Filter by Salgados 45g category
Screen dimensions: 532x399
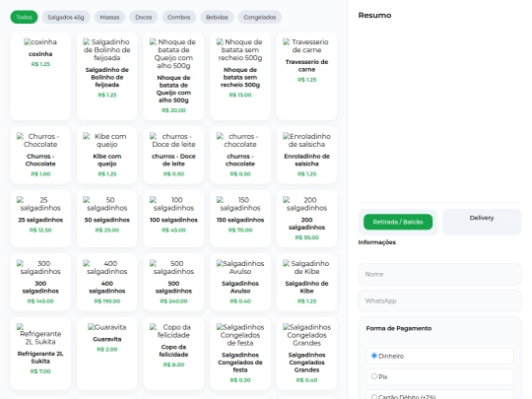point(66,17)
